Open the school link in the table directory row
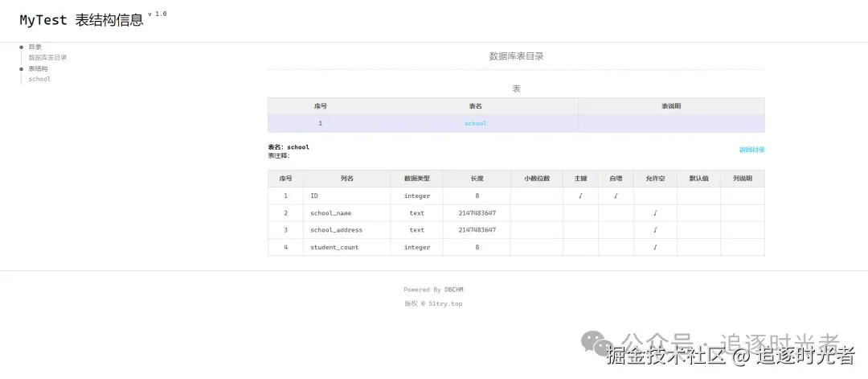The height and width of the screenshot is (379, 868). coord(476,124)
